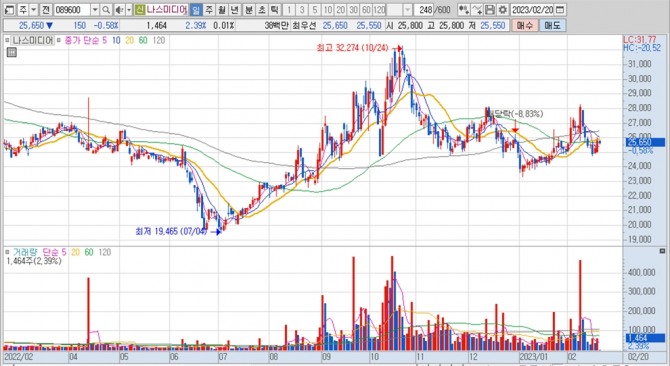The width and height of the screenshot is (670, 366).
Task: Click the LC:31.77 indicator text
Action: 640,40
